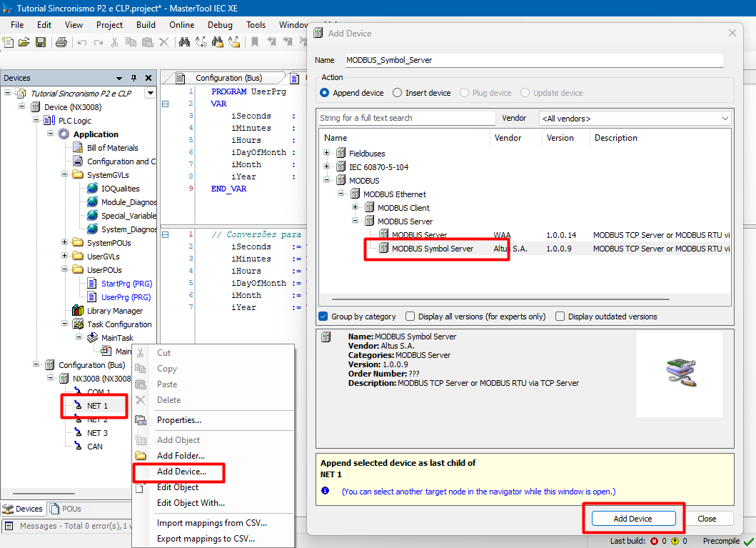Click the IOQualities globe icon
The width and height of the screenshot is (756, 548).
[x=92, y=188]
